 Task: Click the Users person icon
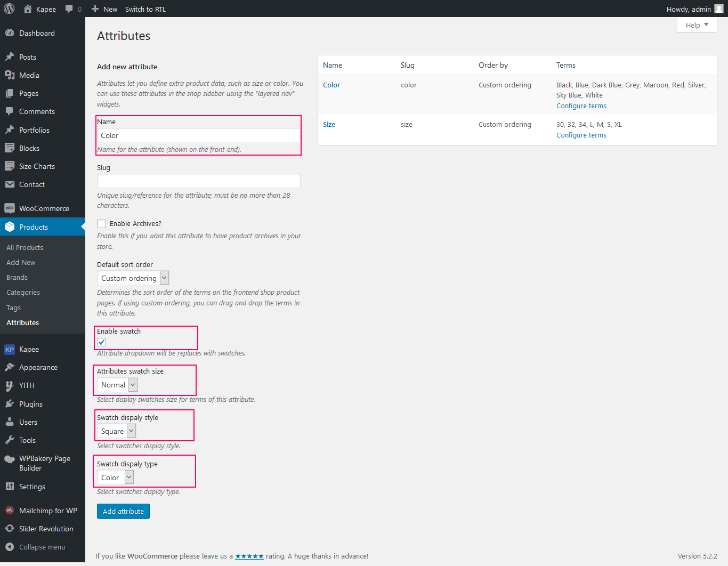[x=10, y=422]
